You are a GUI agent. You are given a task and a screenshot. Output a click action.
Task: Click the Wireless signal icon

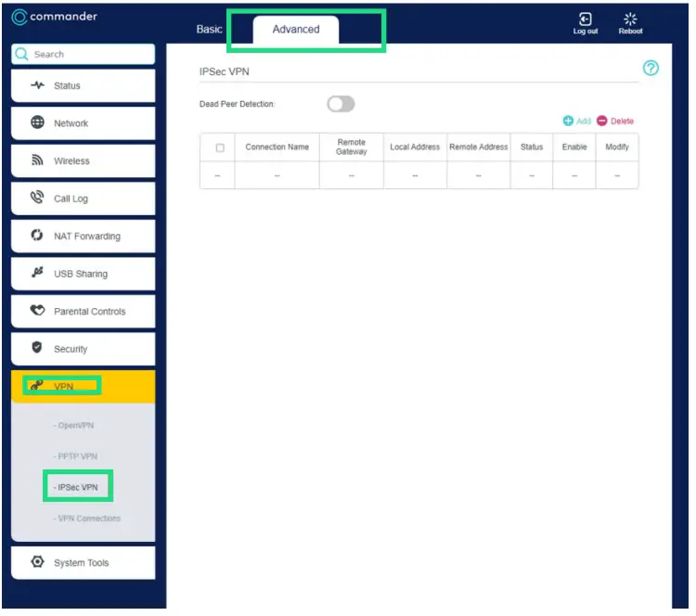[x=38, y=160]
